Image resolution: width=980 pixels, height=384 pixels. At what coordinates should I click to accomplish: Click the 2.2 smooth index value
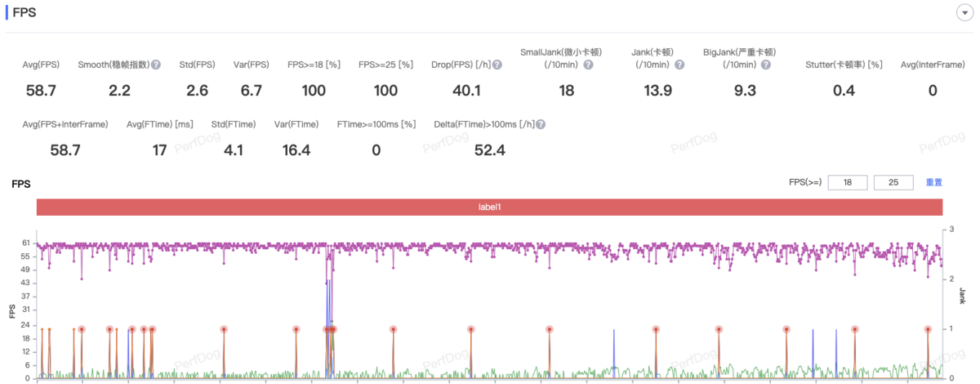119,91
